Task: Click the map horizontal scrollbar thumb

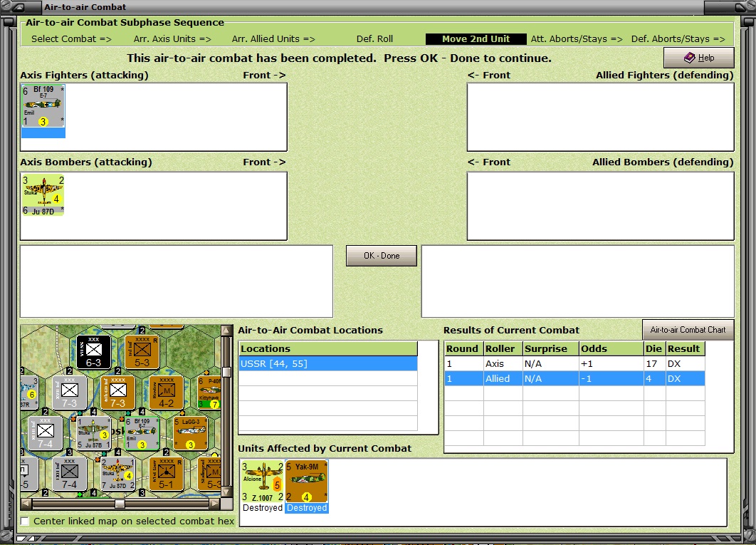Action: [120, 504]
